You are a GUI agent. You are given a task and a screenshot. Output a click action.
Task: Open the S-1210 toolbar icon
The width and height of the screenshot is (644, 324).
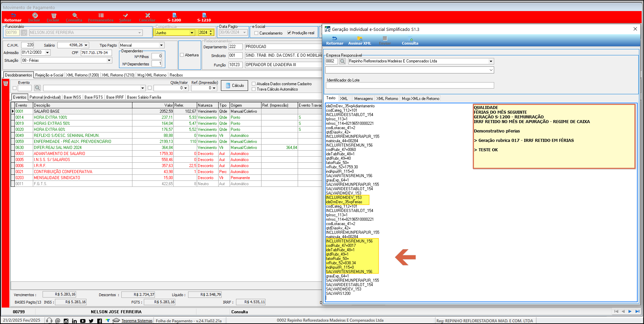(204, 17)
